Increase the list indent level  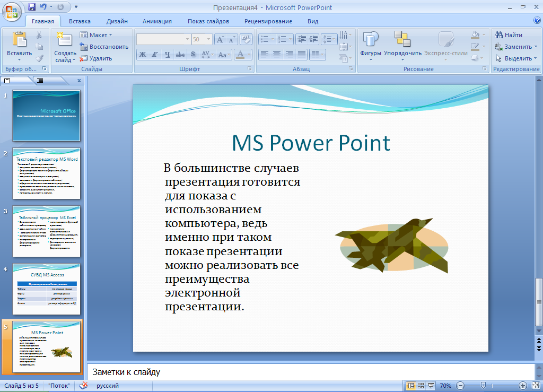[314, 39]
